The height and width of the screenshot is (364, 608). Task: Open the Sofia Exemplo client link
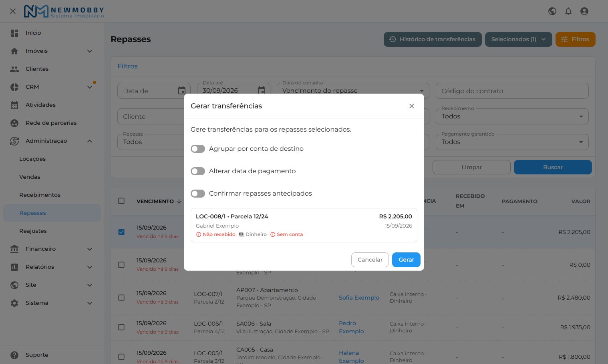coord(359,298)
